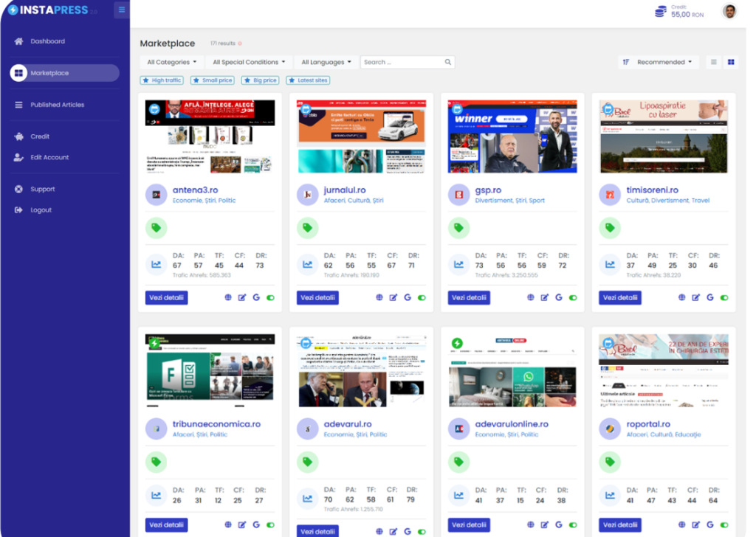Click the green tag icon on antena3.ro card
Image resolution: width=756 pixels, height=537 pixels.
click(x=156, y=228)
